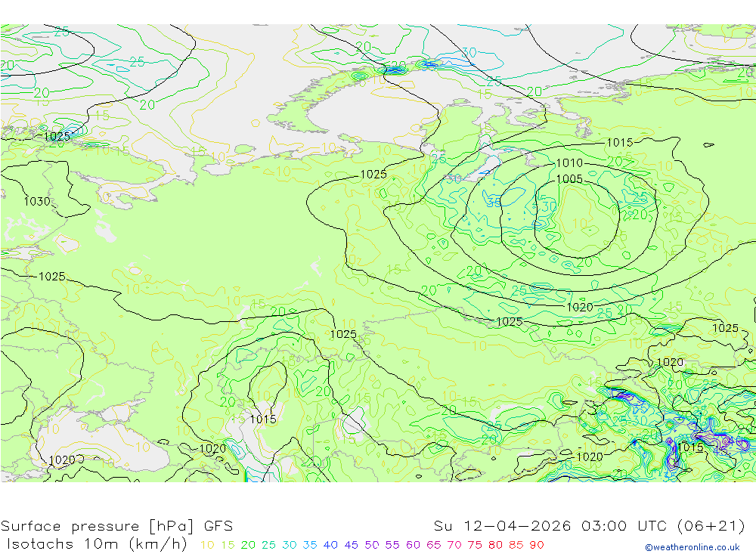756x554 pixels.
Task: Click the 1005 isobar label at low center
Action: click(569, 179)
